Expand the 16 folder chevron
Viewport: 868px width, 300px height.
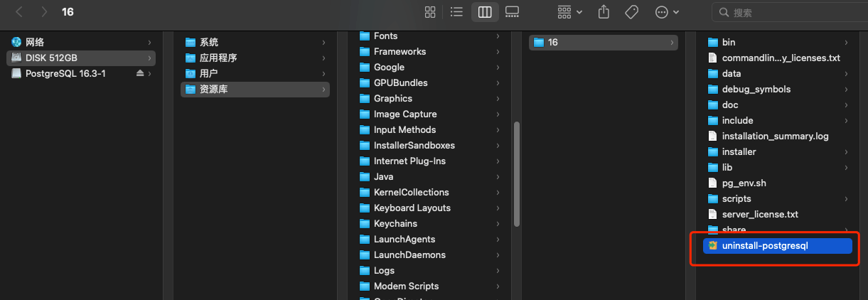point(672,43)
